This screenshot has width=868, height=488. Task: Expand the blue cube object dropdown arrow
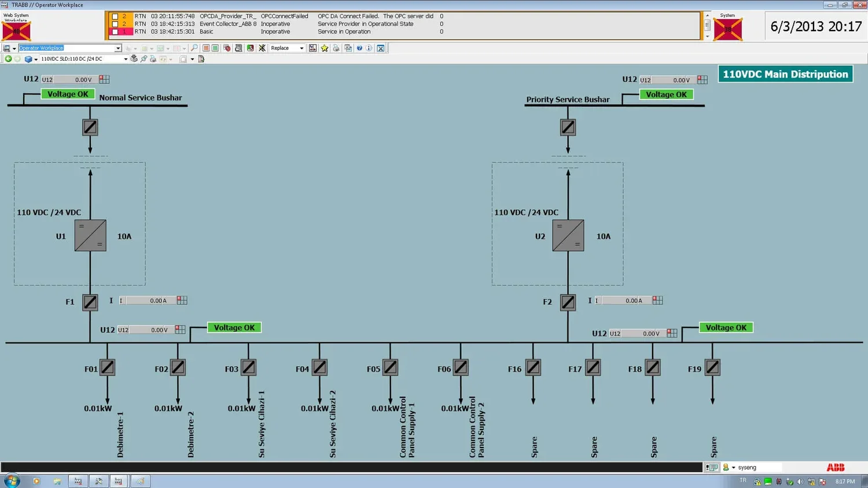tap(36, 60)
